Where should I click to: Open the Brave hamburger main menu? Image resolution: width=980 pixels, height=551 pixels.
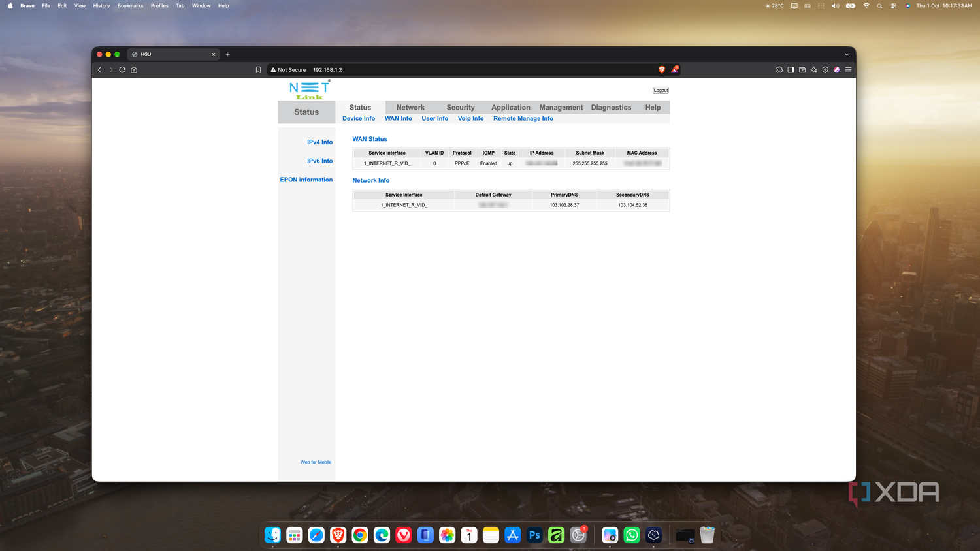(x=848, y=70)
